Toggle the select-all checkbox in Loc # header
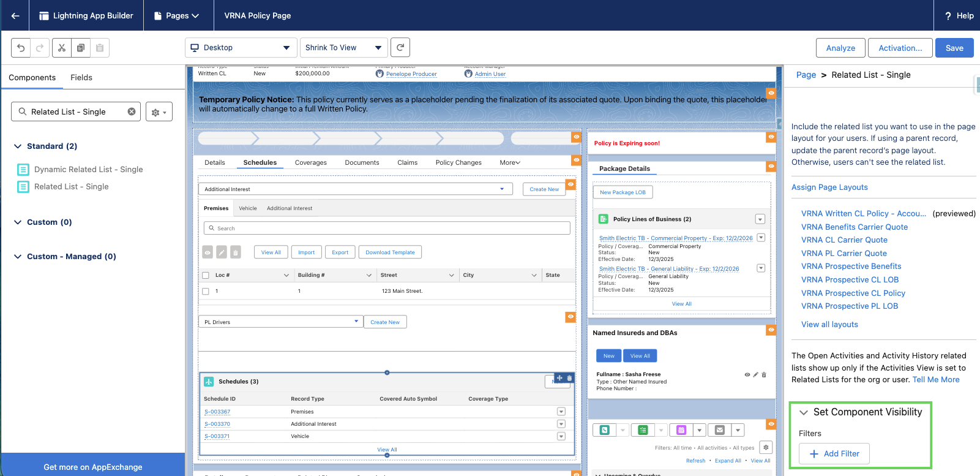Screen dimensions: 980x476 [x=206, y=276]
